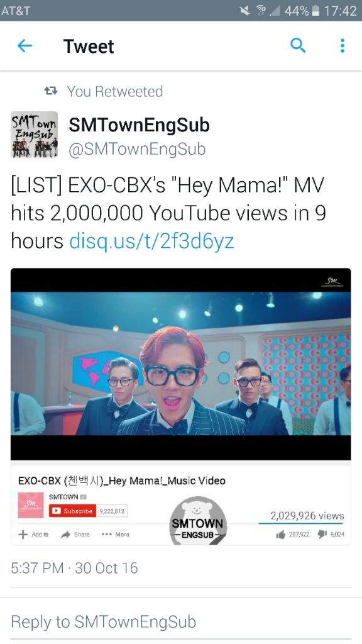This screenshot has width=362, height=644.
Task: Open the Hey Mama video image
Action: click(180, 364)
